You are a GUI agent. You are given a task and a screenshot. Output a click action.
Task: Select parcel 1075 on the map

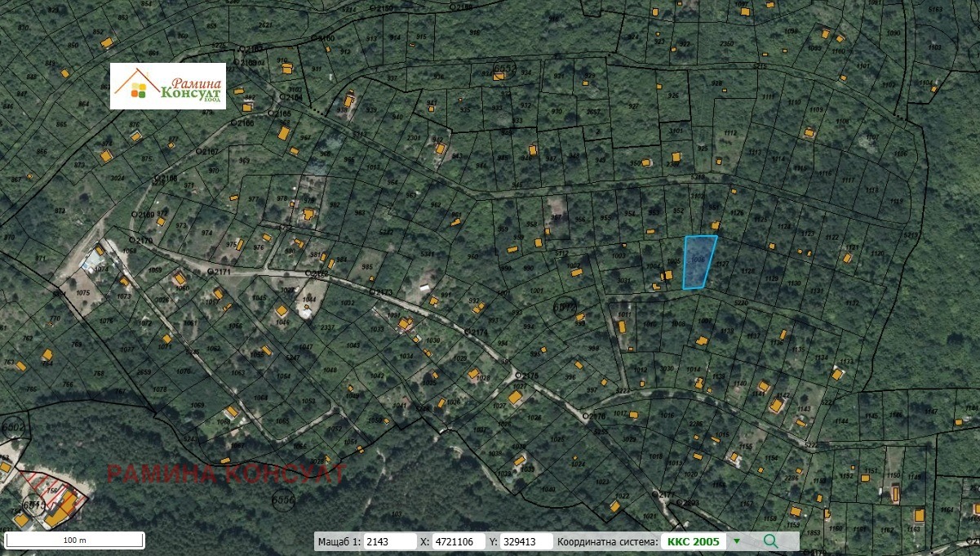(x=84, y=294)
